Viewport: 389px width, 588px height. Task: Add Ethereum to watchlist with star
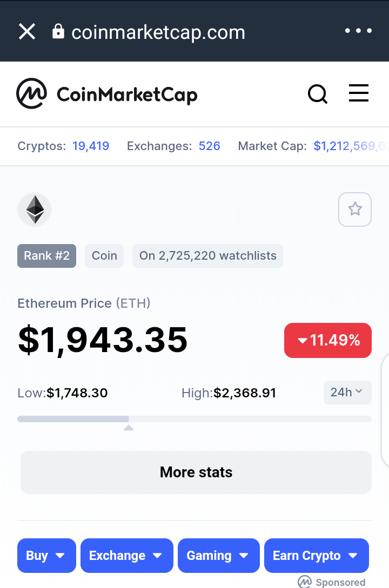pos(355,209)
